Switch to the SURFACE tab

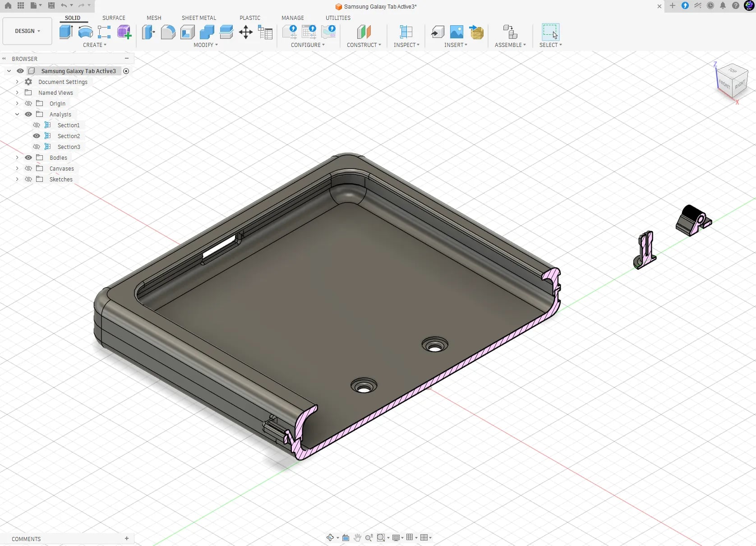pos(114,18)
